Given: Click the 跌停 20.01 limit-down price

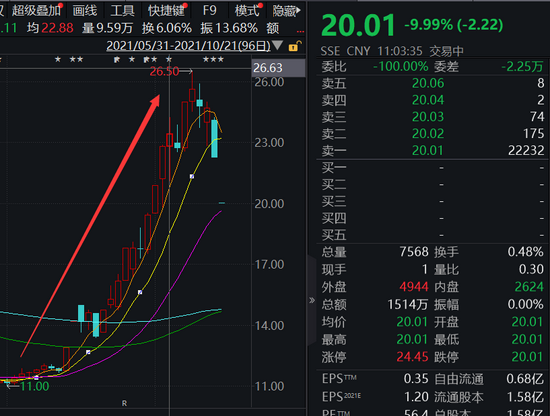Looking at the screenshot, I should click(x=527, y=357).
